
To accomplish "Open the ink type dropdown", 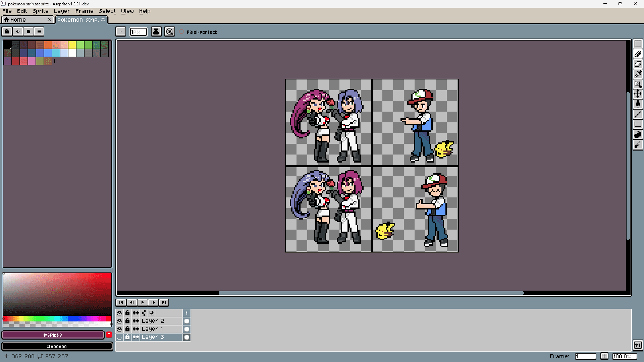I will 156,32.
